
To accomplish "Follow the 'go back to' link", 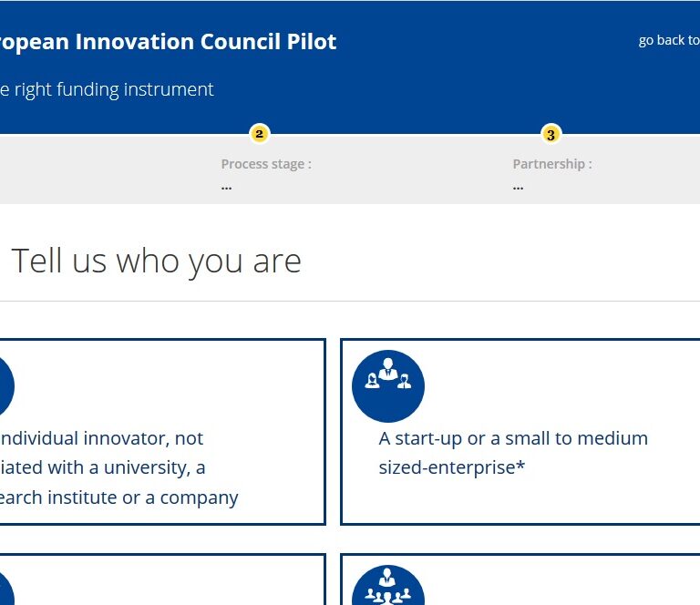I will (668, 40).
